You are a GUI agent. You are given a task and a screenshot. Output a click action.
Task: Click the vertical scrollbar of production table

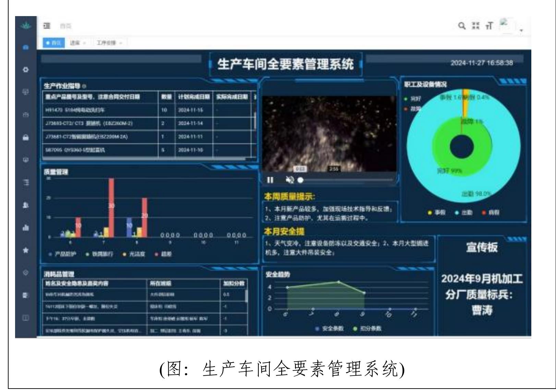tap(255, 121)
